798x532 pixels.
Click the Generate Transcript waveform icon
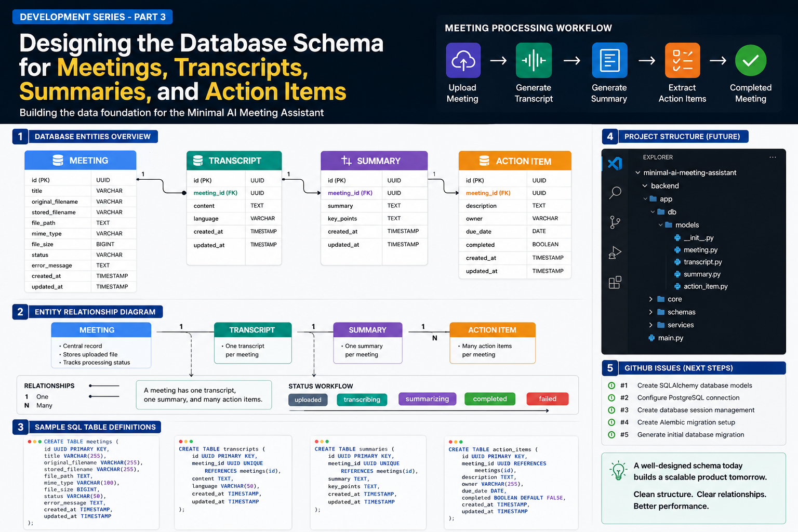point(534,60)
